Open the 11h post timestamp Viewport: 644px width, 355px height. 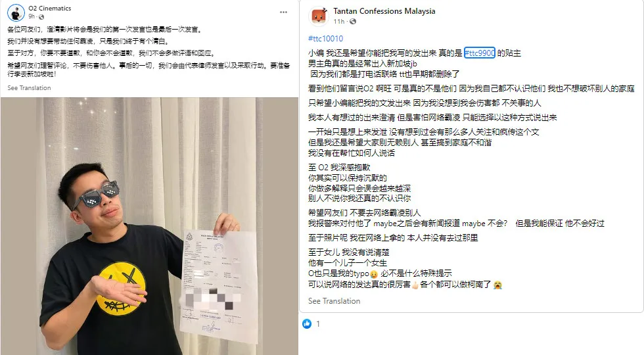339,21
